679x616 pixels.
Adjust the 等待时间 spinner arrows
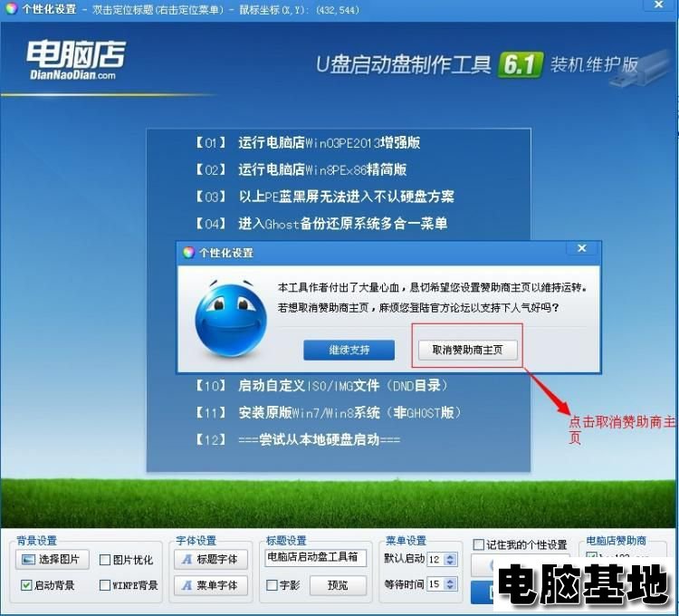450,584
